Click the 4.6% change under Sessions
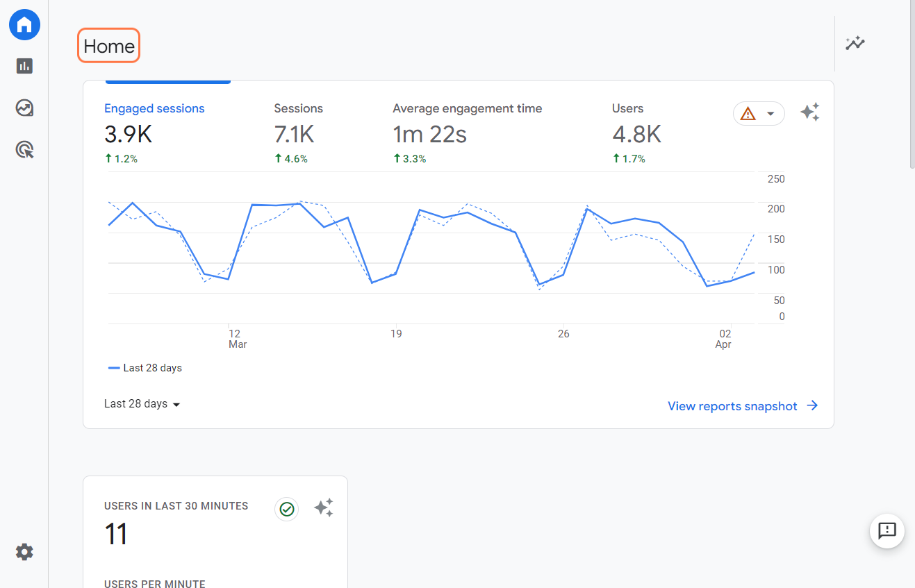 291,159
